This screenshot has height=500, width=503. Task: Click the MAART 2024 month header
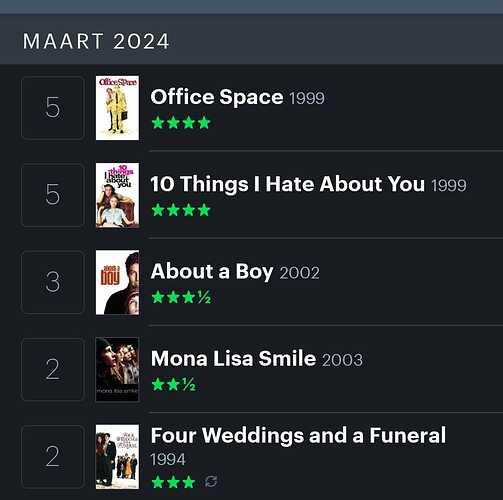point(96,41)
